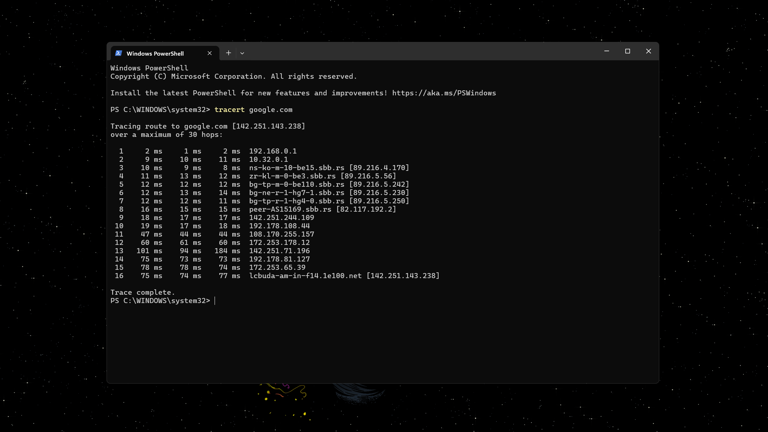This screenshot has width=768, height=432.
Task: Select the hop 1 address 192.168.0.1
Action: tap(273, 151)
